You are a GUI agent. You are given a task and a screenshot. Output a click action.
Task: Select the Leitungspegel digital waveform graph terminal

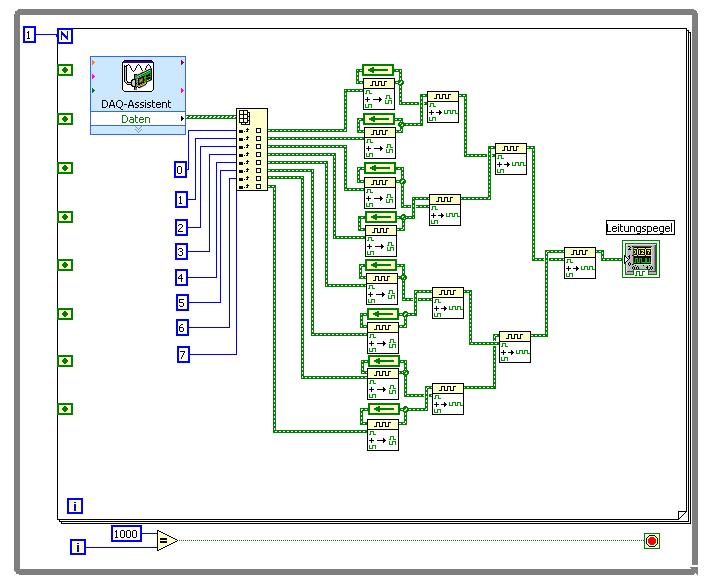pos(641,259)
